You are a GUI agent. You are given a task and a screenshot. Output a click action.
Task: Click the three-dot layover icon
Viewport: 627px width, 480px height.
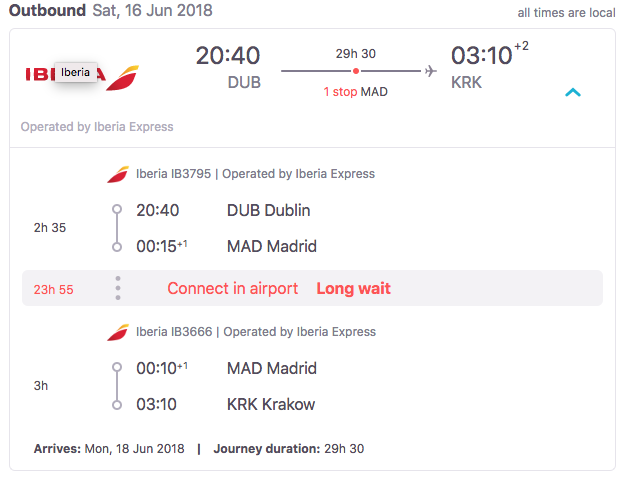tap(118, 288)
